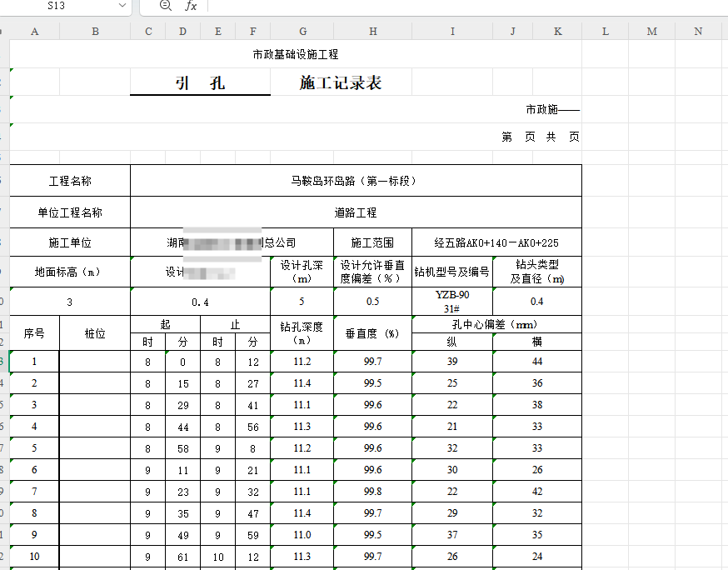Click the 施工记录表 heading cell
The width and height of the screenshot is (728, 570).
pyautogui.click(x=341, y=83)
